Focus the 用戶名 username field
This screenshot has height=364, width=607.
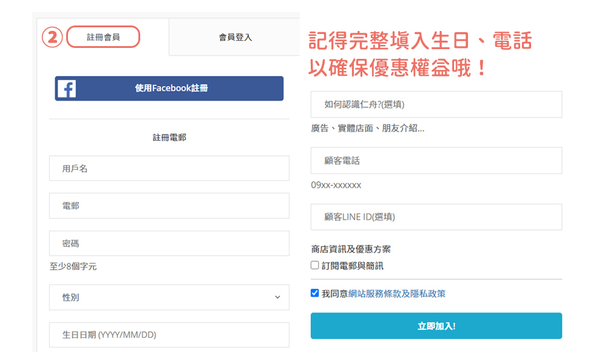169,169
